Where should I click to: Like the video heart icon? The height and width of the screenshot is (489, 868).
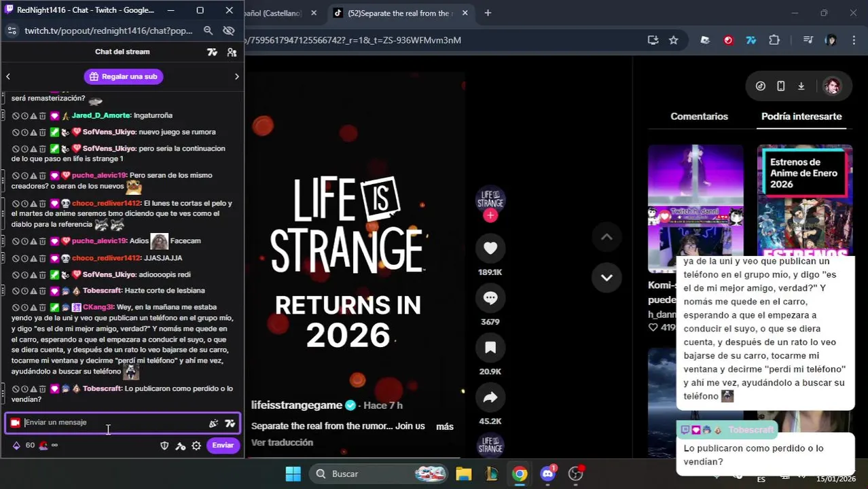(x=490, y=249)
